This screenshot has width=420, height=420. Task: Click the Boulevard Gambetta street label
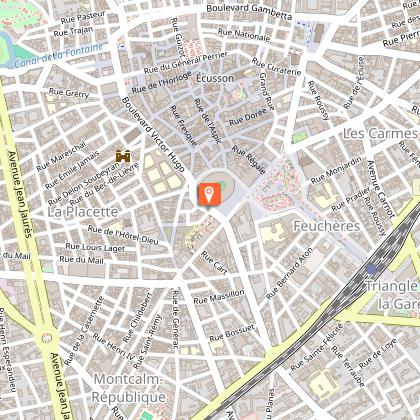click(249, 12)
